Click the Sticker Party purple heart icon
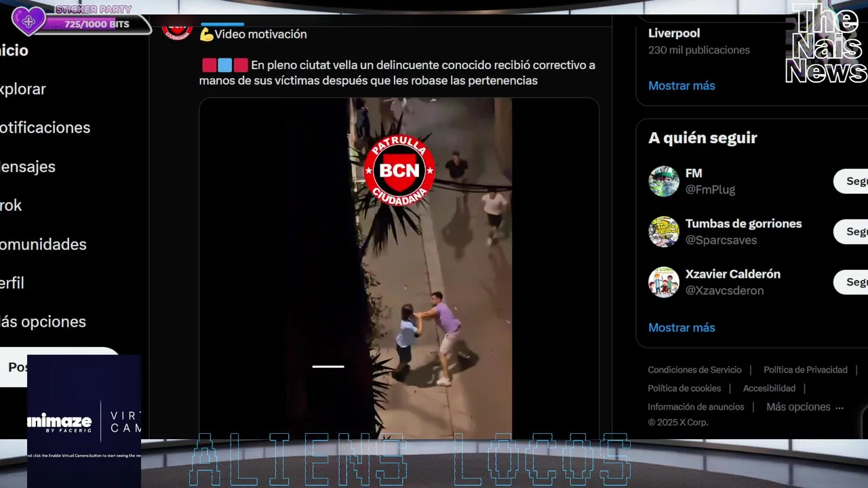This screenshot has height=488, width=868. [28, 21]
